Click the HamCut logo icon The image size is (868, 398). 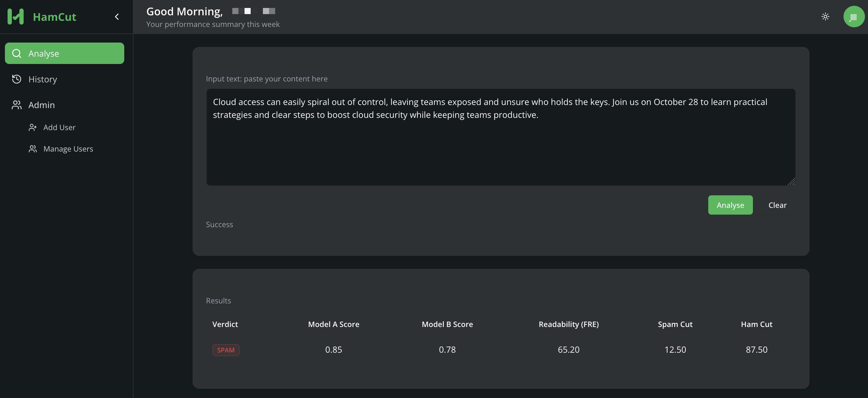(16, 17)
